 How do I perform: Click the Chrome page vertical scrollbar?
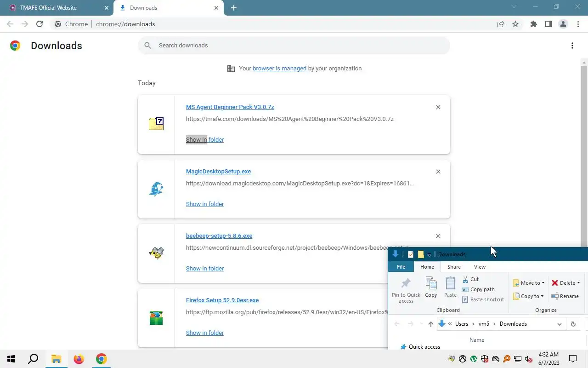coord(584,157)
